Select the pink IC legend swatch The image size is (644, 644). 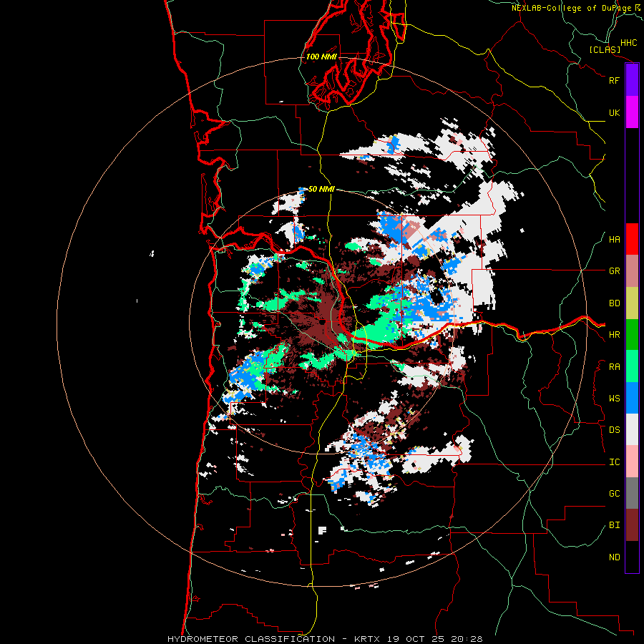click(x=632, y=462)
